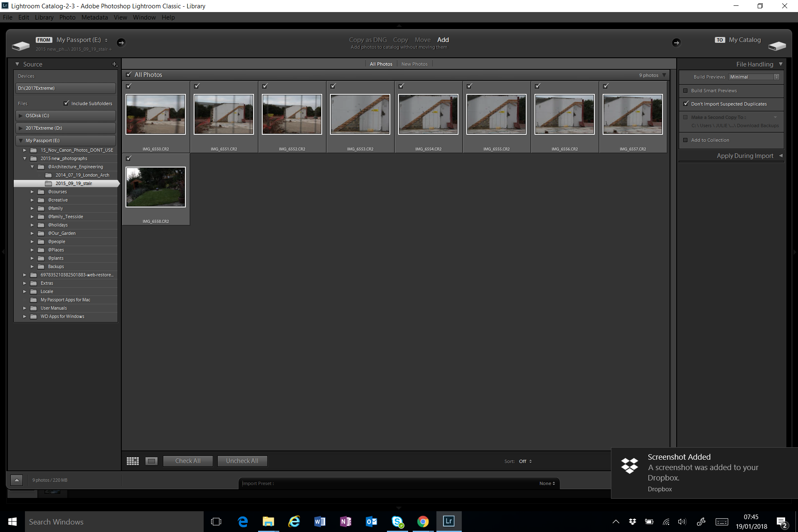This screenshot has height=532, width=798.
Task: Click the Dropbox system tray icon
Action: click(632, 522)
